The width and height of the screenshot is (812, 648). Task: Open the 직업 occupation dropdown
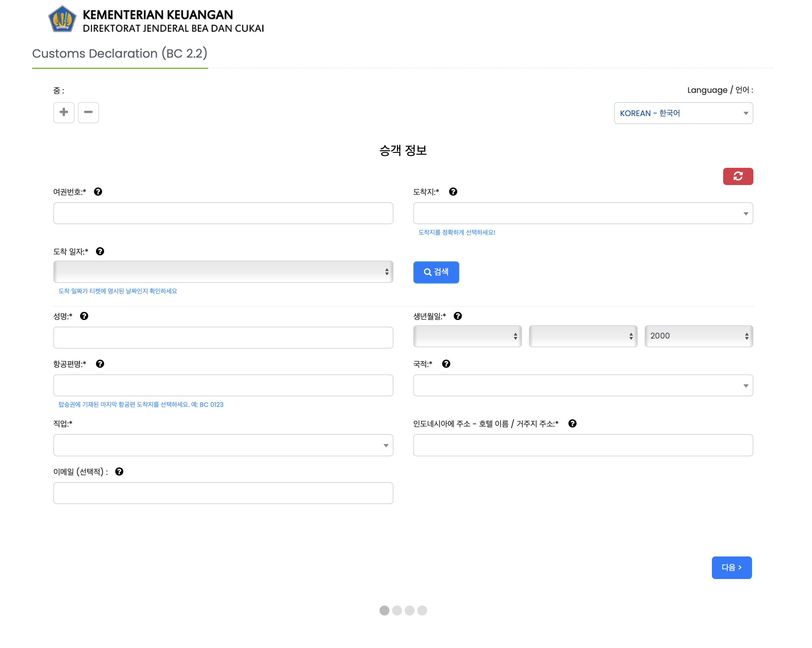pos(223,445)
